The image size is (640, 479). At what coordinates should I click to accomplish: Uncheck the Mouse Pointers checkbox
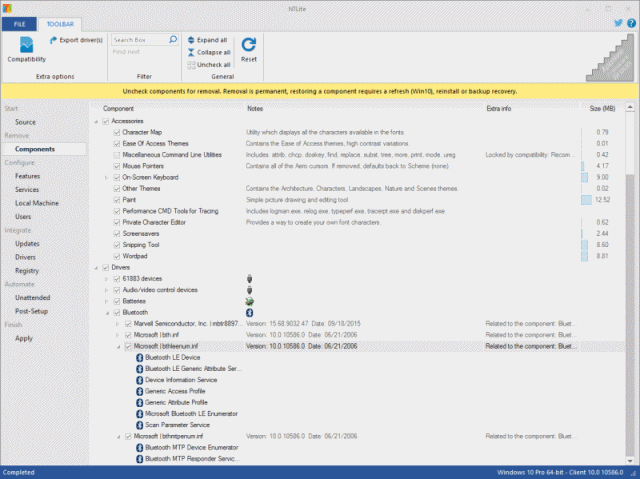[117, 166]
